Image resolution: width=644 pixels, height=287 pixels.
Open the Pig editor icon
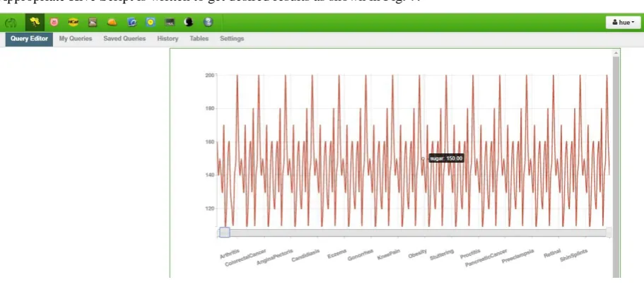click(x=54, y=22)
